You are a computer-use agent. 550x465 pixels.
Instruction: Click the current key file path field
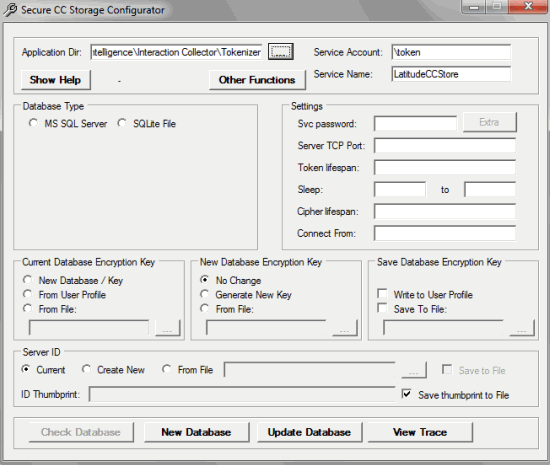pyautogui.click(x=89, y=328)
